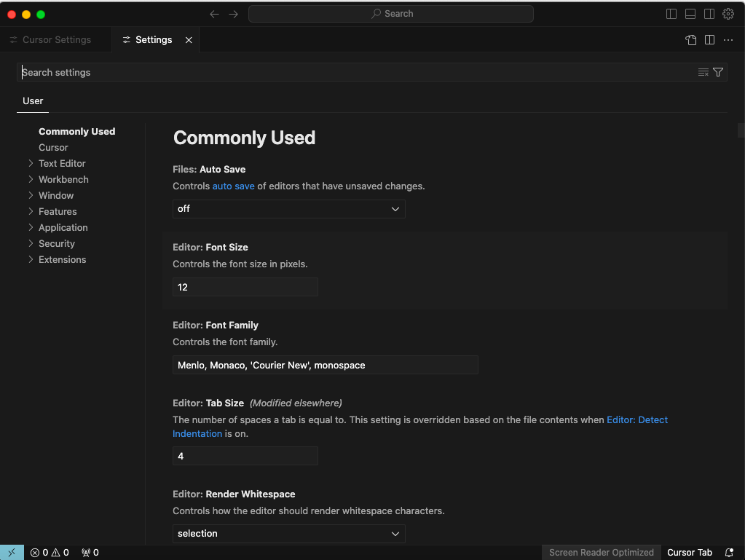Open the Auto Save dropdown
The image size is (745, 560).
pyautogui.click(x=288, y=209)
